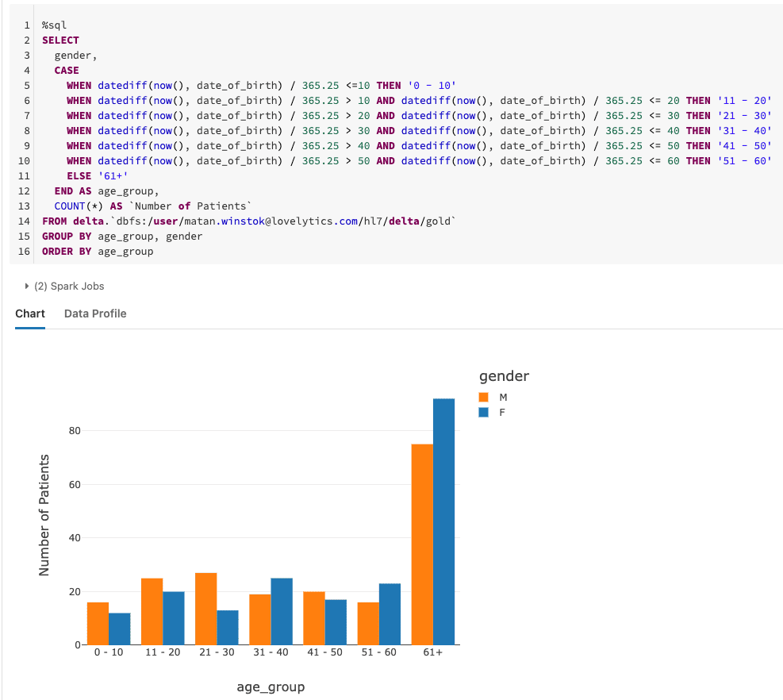Switch to the Data Profile tab

click(95, 313)
